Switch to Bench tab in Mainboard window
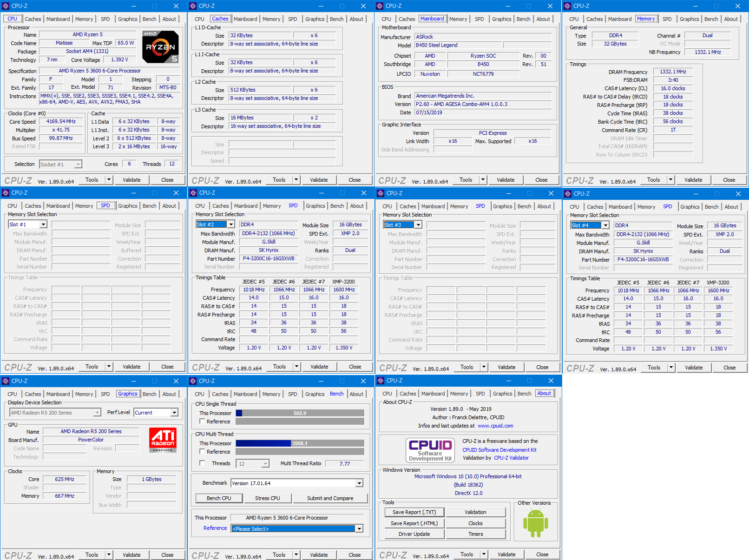This screenshot has width=749, height=560. pyautogui.click(x=523, y=19)
